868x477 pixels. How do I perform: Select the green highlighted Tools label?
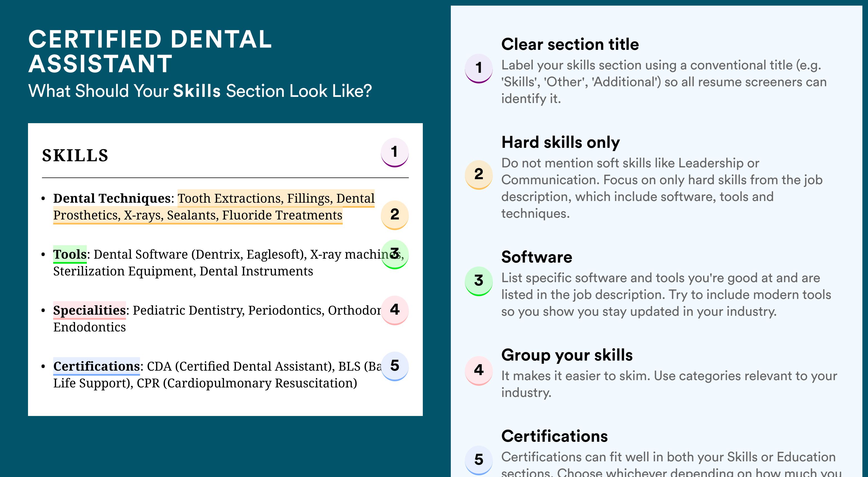(70, 254)
